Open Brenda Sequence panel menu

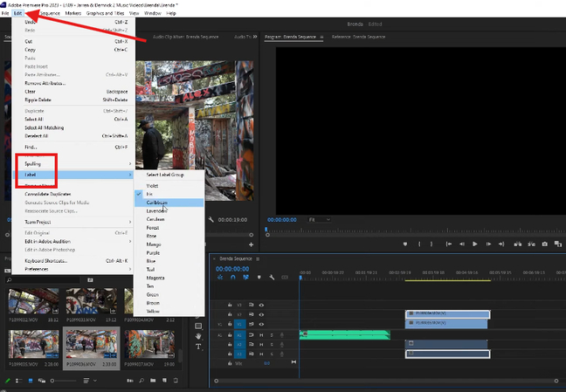(258, 258)
